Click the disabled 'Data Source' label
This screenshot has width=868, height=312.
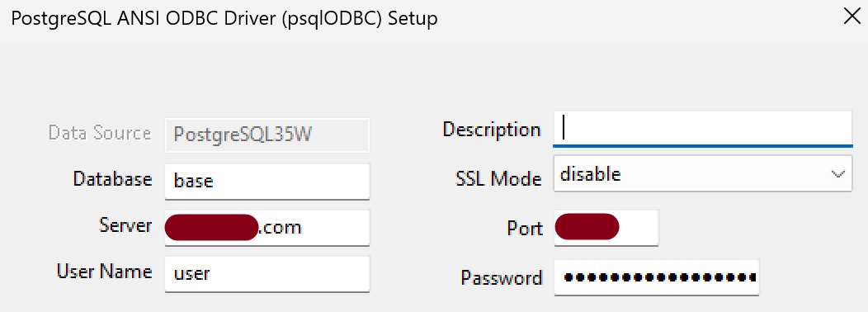tap(100, 133)
